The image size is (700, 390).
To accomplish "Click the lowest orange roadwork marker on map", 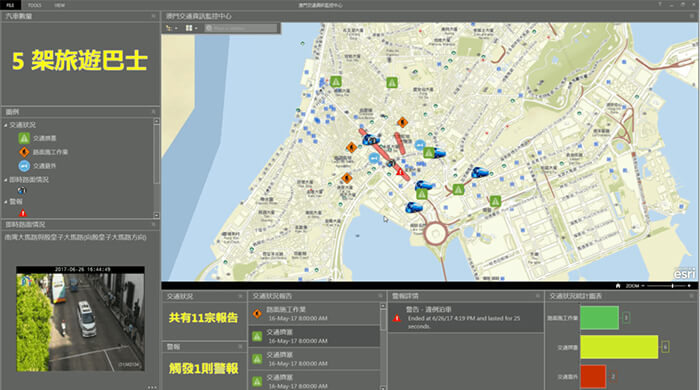I will (346, 178).
